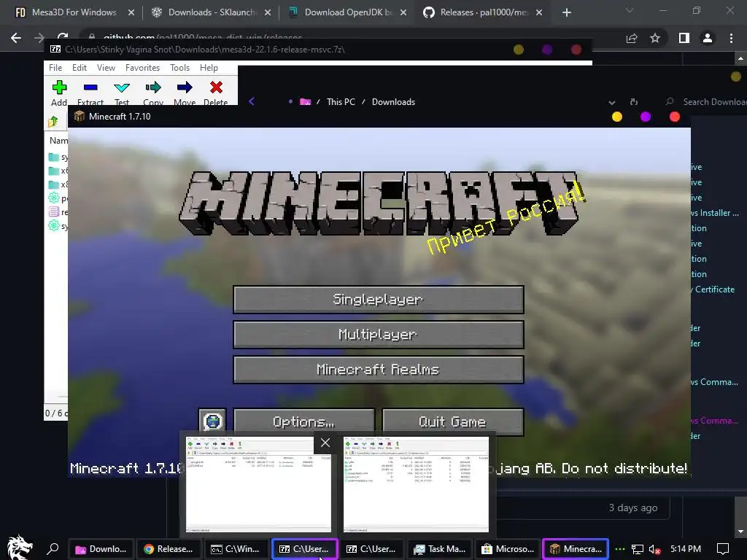Open 7-Zip Favorites menu
This screenshot has height=560, width=747.
142,68
